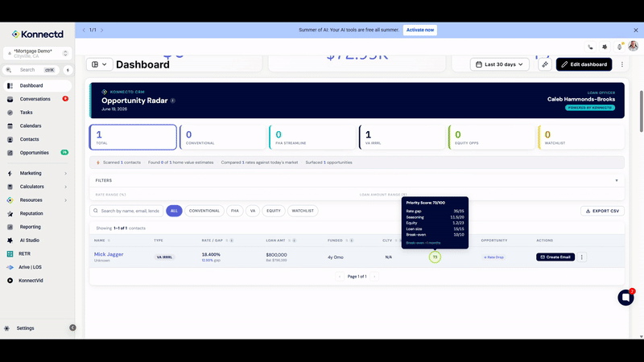
Task: Click the Arive LOS icon
Action: coord(10,267)
